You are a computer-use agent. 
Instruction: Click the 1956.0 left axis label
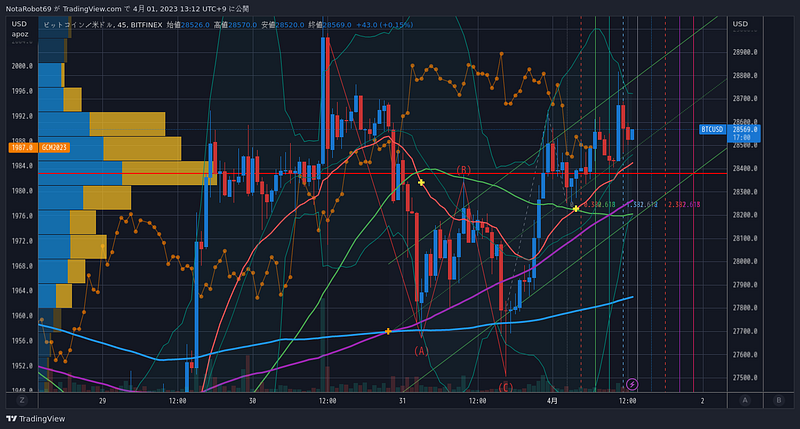click(22, 341)
